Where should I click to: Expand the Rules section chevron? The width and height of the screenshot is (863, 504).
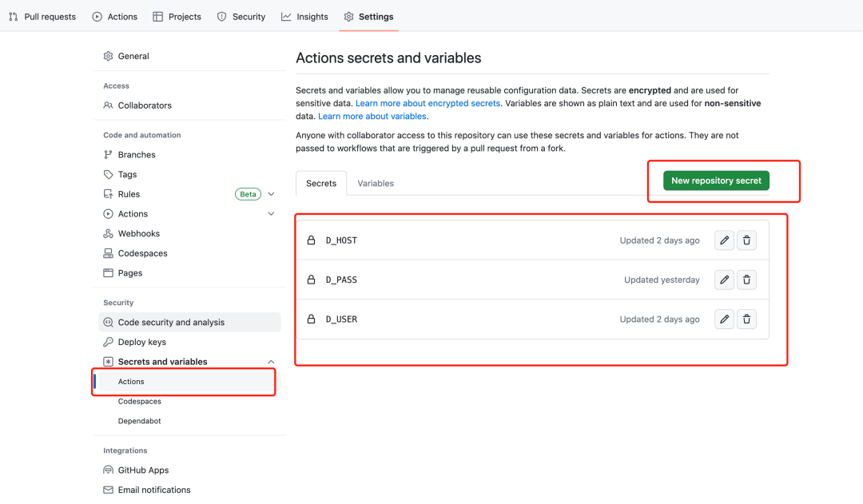tap(271, 194)
